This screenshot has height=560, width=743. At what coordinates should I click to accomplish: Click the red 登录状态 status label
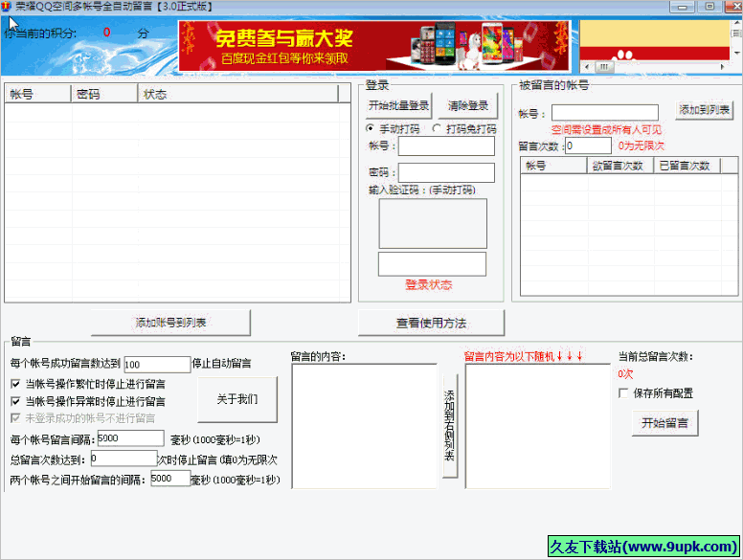click(x=429, y=284)
